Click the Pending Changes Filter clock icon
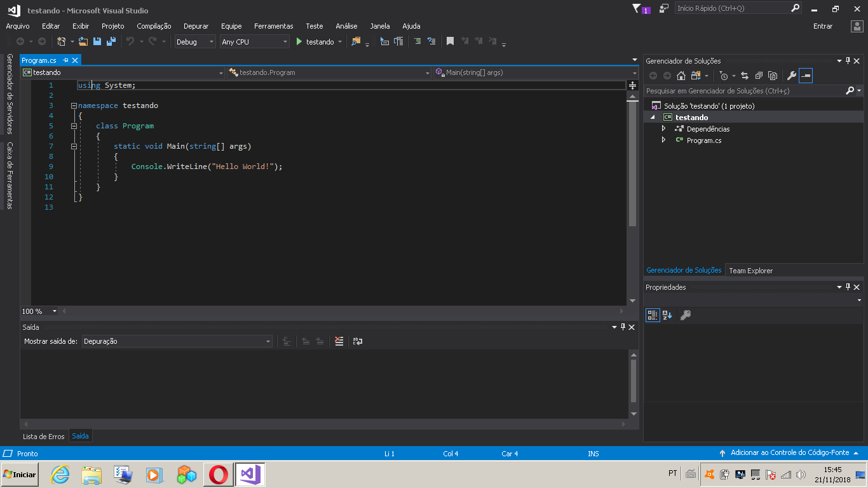Image resolution: width=868 pixels, height=488 pixels. click(x=724, y=76)
